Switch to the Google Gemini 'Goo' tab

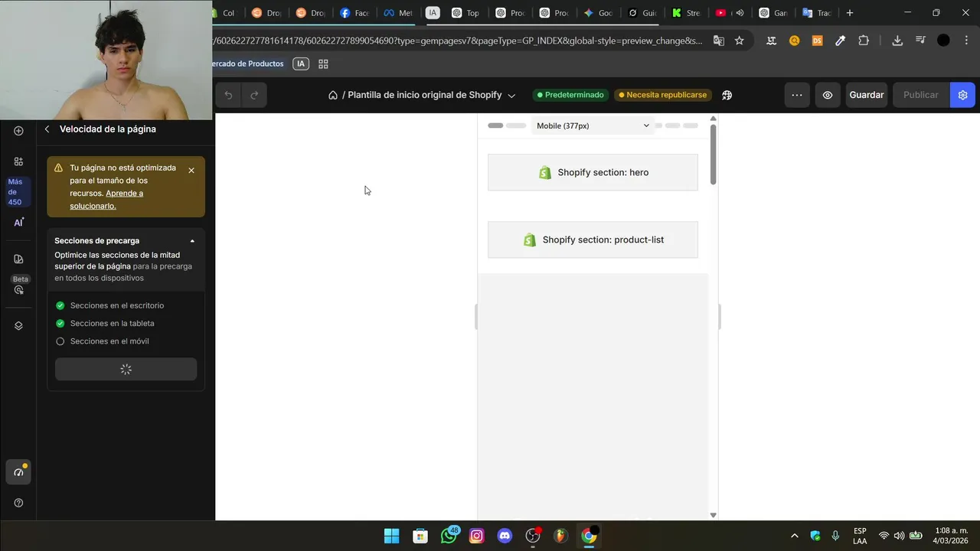599,13
